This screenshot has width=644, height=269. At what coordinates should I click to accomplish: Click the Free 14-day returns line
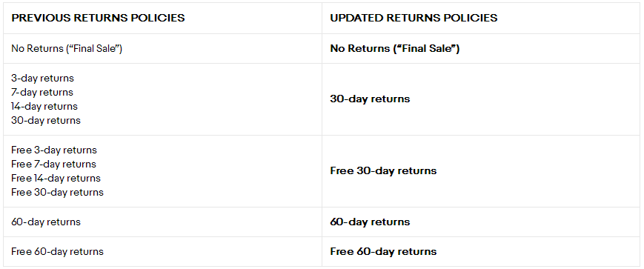pyautogui.click(x=56, y=178)
